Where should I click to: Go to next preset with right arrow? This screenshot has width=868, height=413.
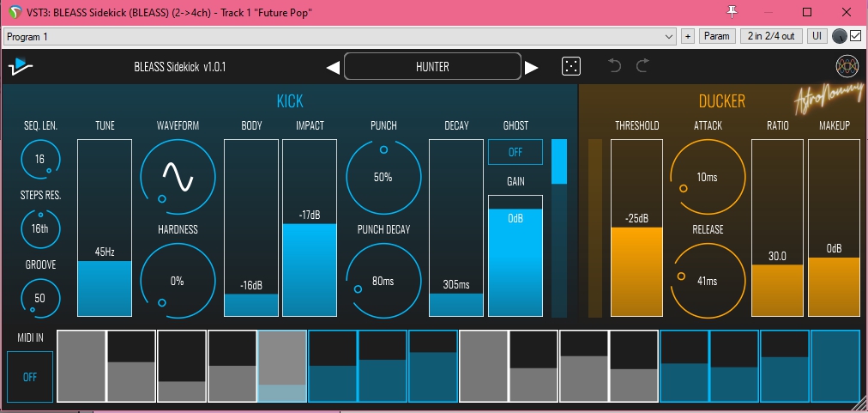tap(531, 68)
